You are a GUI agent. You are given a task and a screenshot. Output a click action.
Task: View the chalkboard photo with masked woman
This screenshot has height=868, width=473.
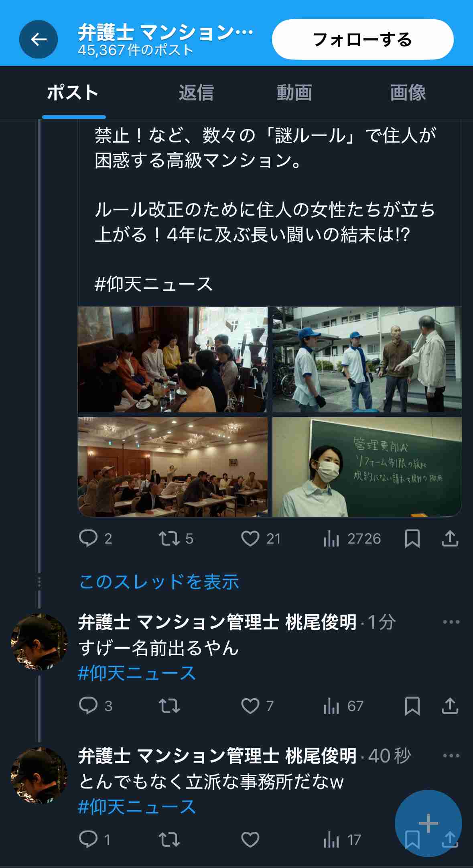[x=367, y=467]
